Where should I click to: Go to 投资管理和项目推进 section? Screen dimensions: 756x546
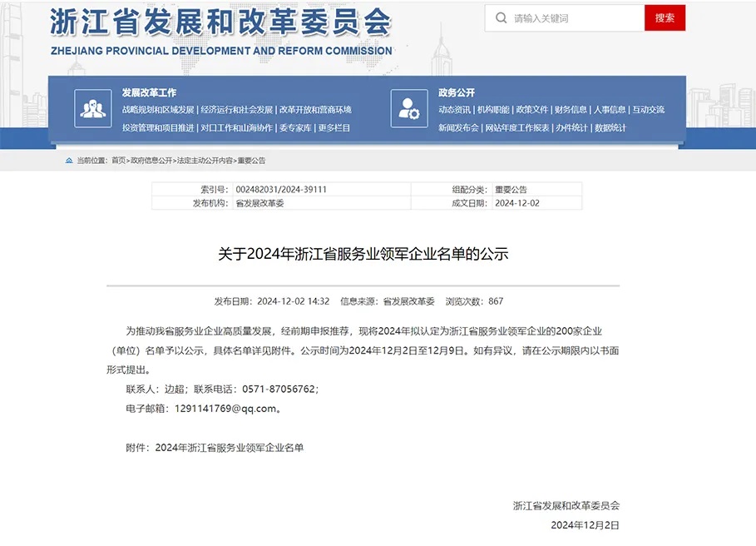pyautogui.click(x=158, y=128)
